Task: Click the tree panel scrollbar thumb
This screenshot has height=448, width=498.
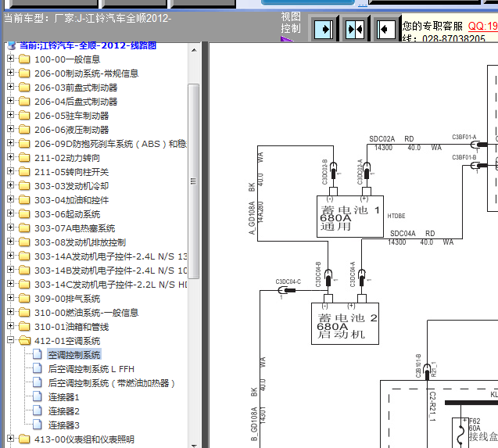Action: point(194,181)
